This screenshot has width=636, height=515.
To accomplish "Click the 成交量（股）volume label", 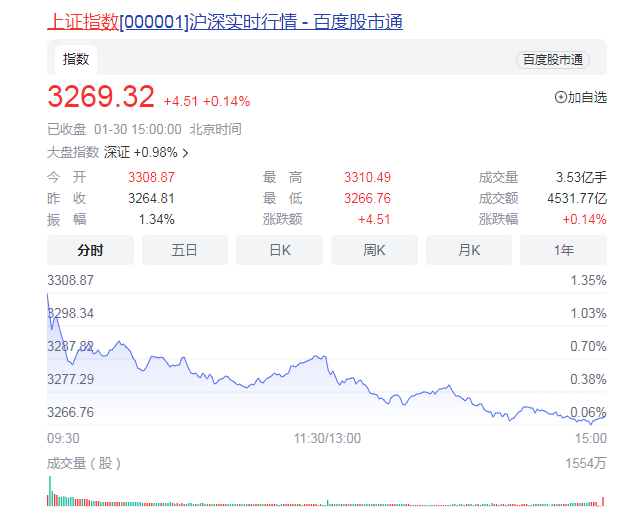I will [x=84, y=463].
